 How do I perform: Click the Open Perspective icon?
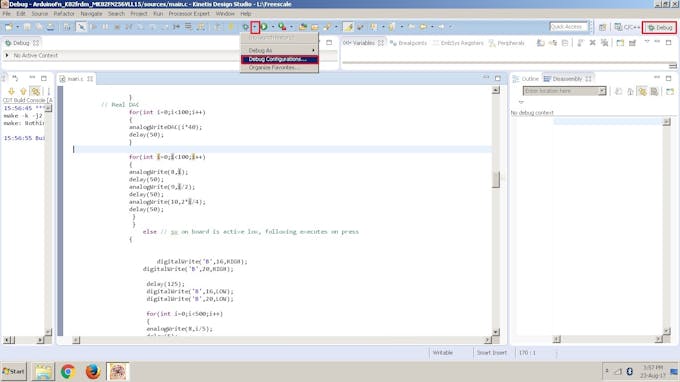point(602,27)
